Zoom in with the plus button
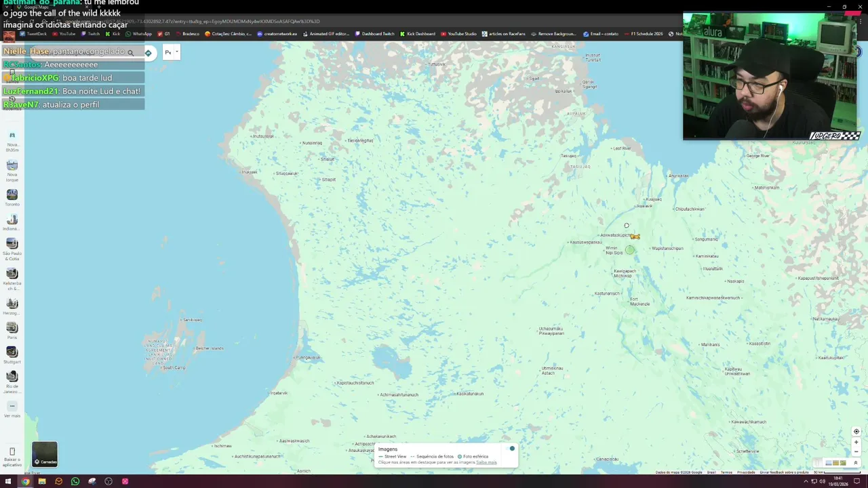Viewport: 868px width, 488px height. [x=856, y=442]
